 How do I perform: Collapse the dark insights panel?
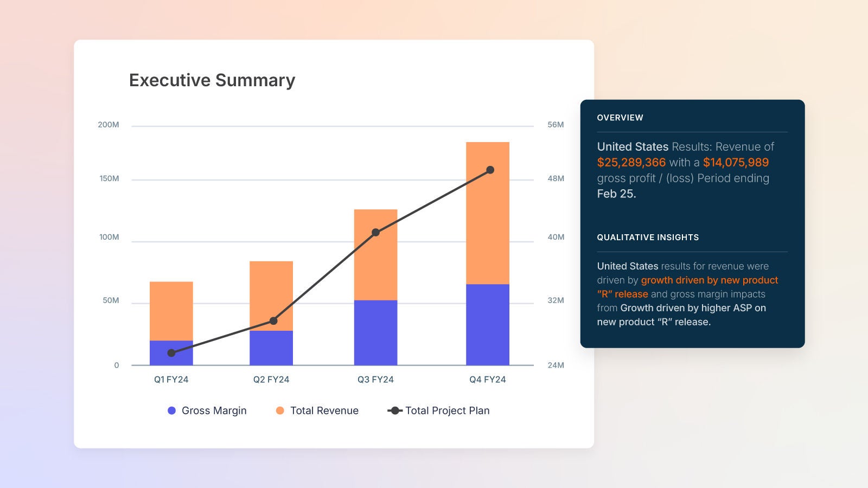692,222
